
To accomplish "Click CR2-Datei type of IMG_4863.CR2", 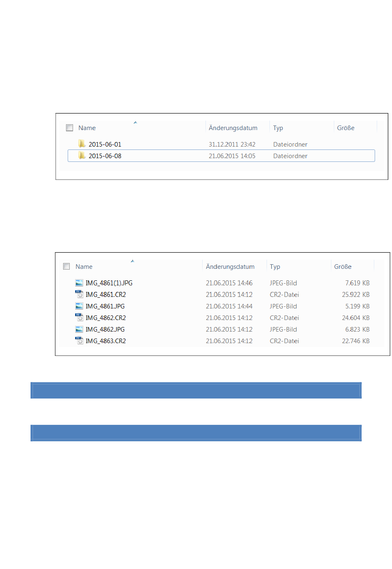I will tap(284, 341).
